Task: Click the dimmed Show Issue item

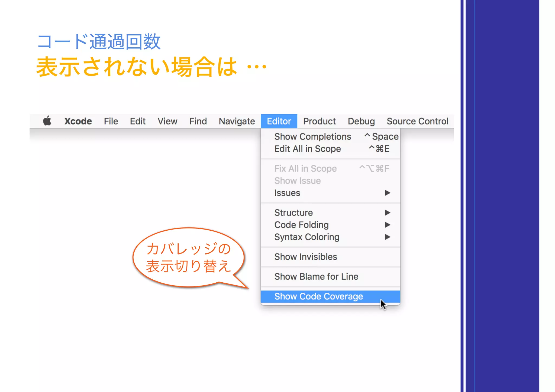Action: click(330, 181)
